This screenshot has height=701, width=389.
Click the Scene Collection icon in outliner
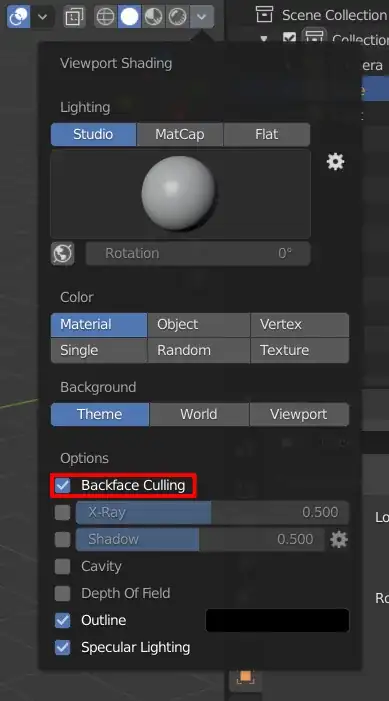coord(264,14)
